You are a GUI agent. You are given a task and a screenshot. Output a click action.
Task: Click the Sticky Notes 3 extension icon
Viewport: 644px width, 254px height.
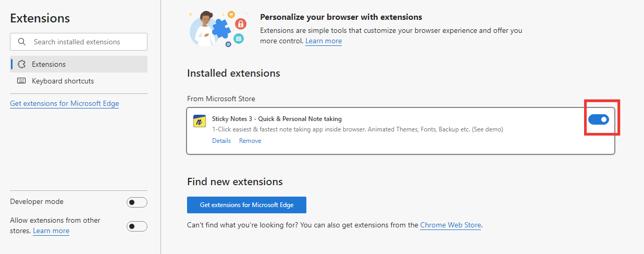(199, 121)
